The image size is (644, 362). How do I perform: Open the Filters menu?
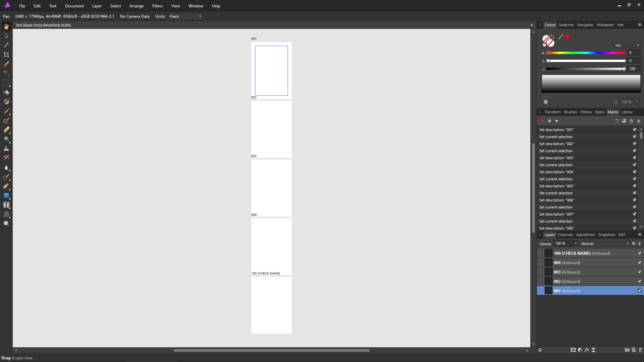click(157, 6)
